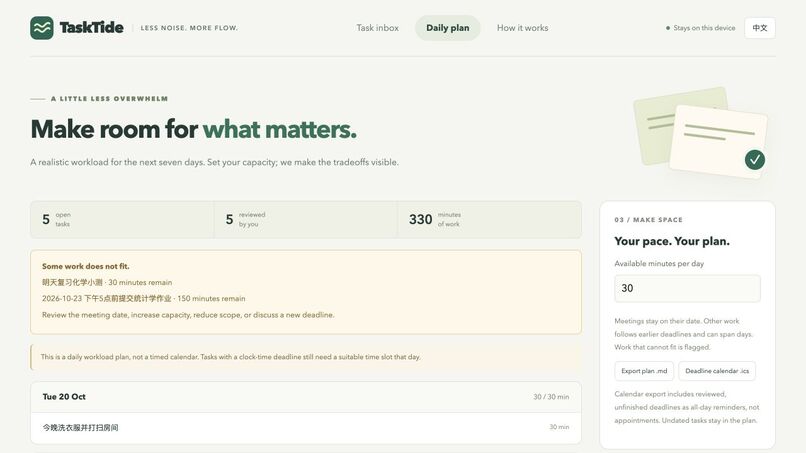Click the Some work does not fit heading

tap(86, 266)
